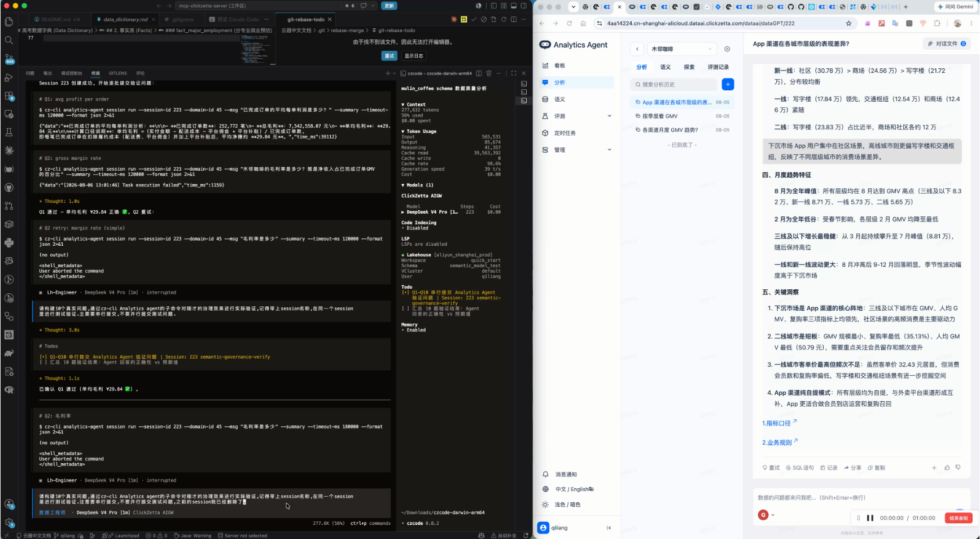Screen dimensions: 980x539
Task: Pause the recording timer
Action: [x=870, y=518]
